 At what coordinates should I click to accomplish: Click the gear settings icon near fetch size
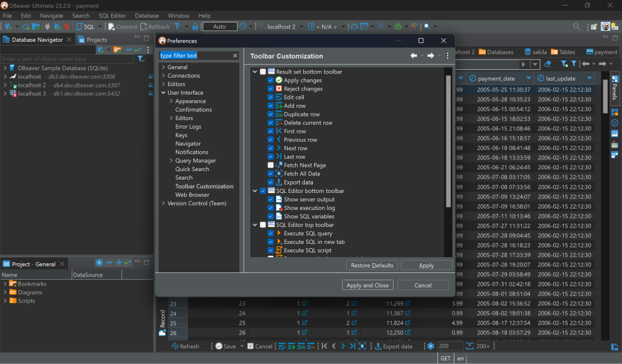coord(431,346)
